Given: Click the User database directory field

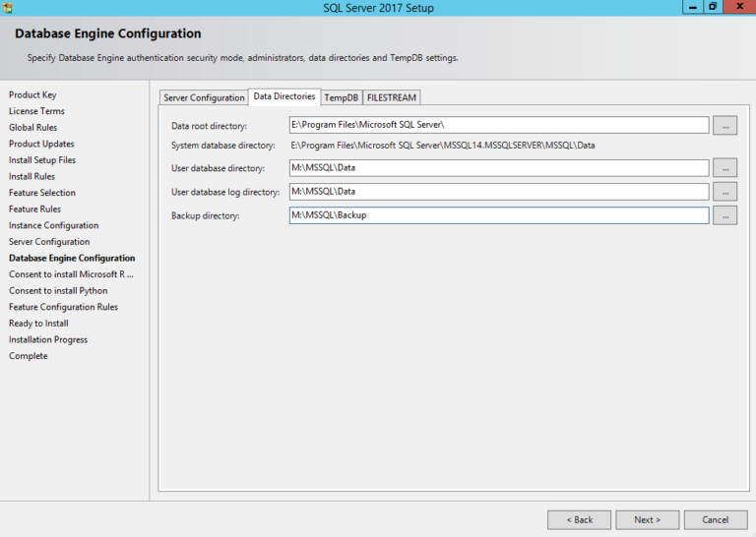Looking at the screenshot, I should [499, 167].
